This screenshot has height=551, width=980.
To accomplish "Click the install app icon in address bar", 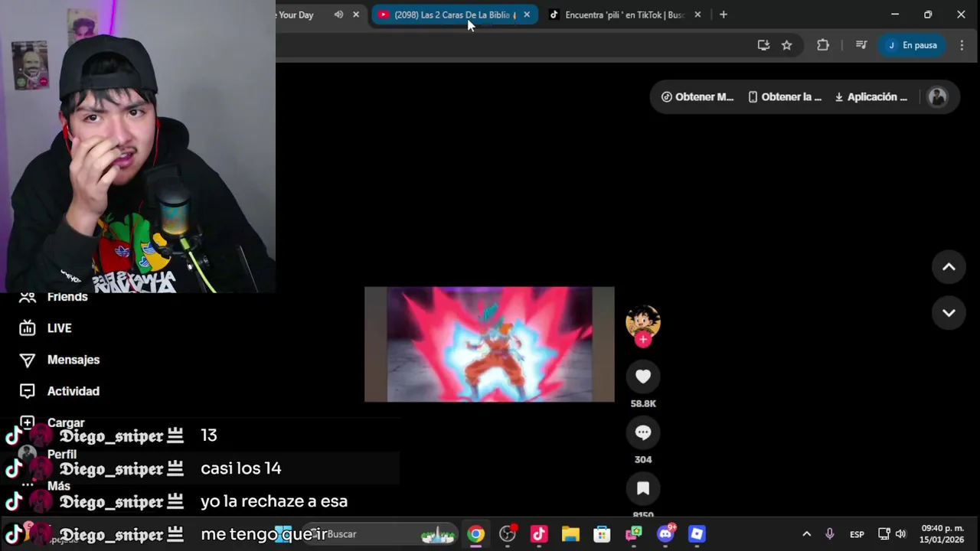I will click(763, 45).
